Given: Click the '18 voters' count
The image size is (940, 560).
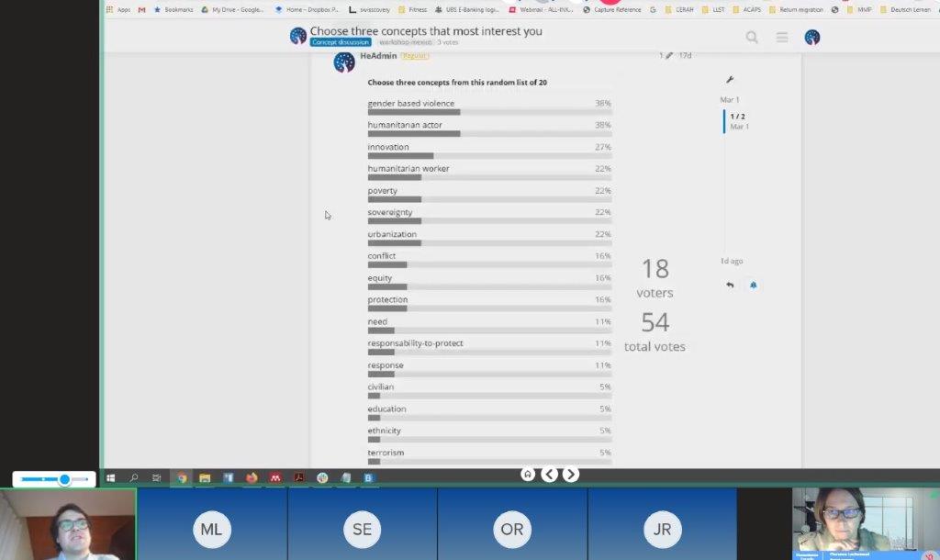Looking at the screenshot, I should [x=655, y=277].
